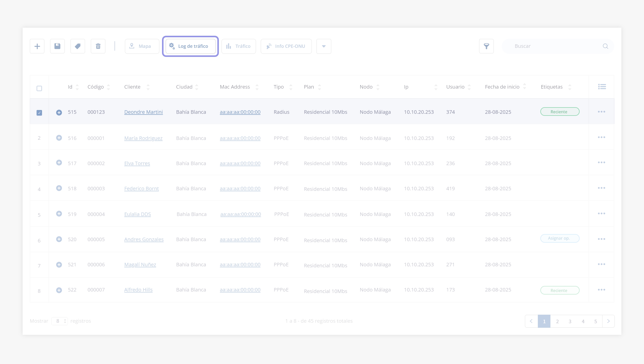Expand the toolbar more-actions dropdown arrow

click(324, 46)
